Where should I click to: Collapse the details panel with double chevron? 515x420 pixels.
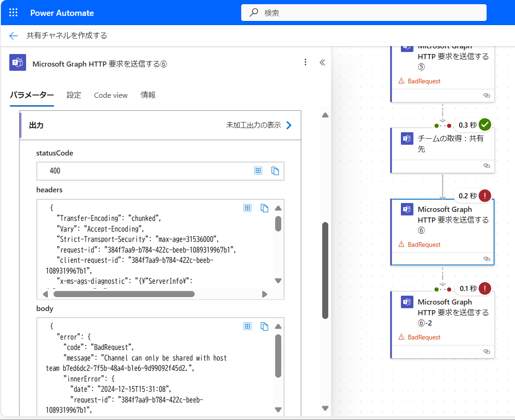tap(322, 62)
